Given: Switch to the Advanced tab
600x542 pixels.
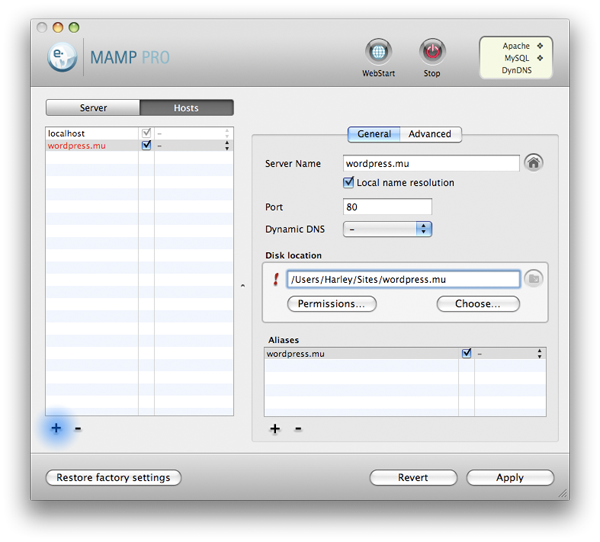Looking at the screenshot, I should [x=430, y=134].
